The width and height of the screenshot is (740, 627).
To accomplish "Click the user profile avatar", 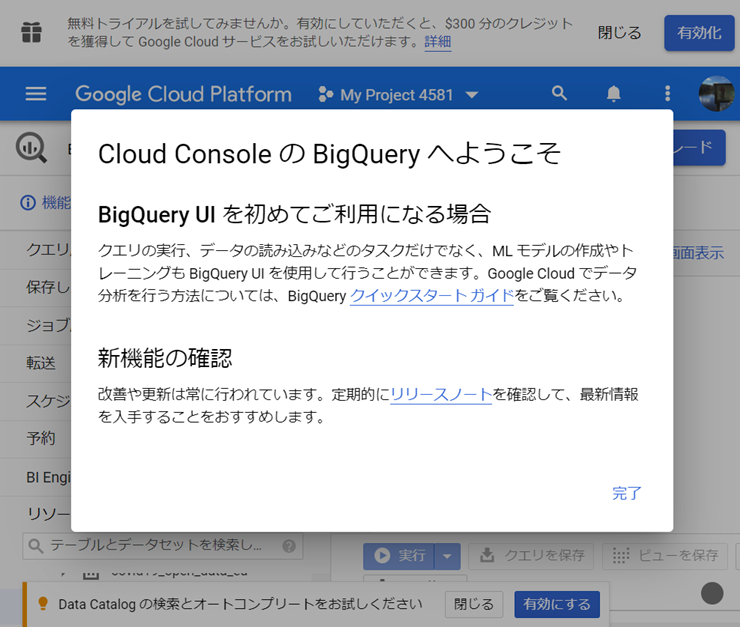I will pyautogui.click(x=716, y=93).
